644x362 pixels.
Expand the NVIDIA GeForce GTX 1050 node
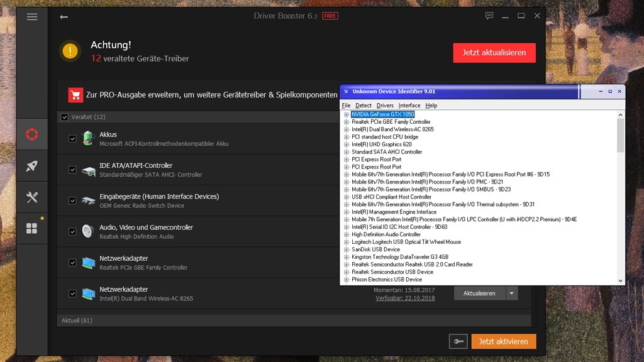(x=345, y=114)
